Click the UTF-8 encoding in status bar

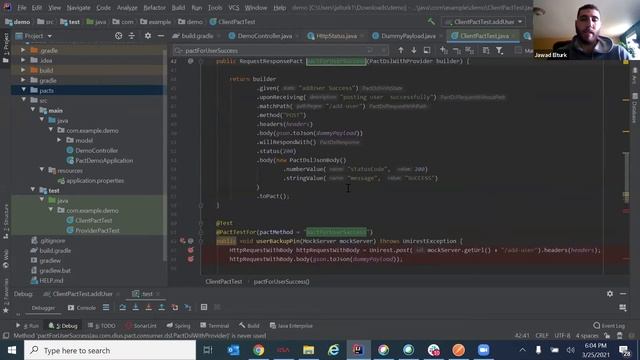coord(562,336)
